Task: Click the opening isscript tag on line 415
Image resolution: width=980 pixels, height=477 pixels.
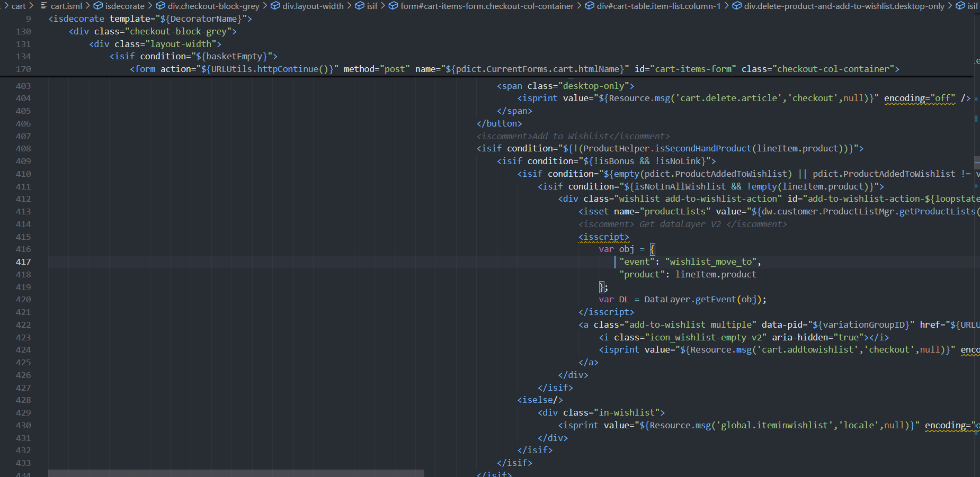Action: coord(603,237)
